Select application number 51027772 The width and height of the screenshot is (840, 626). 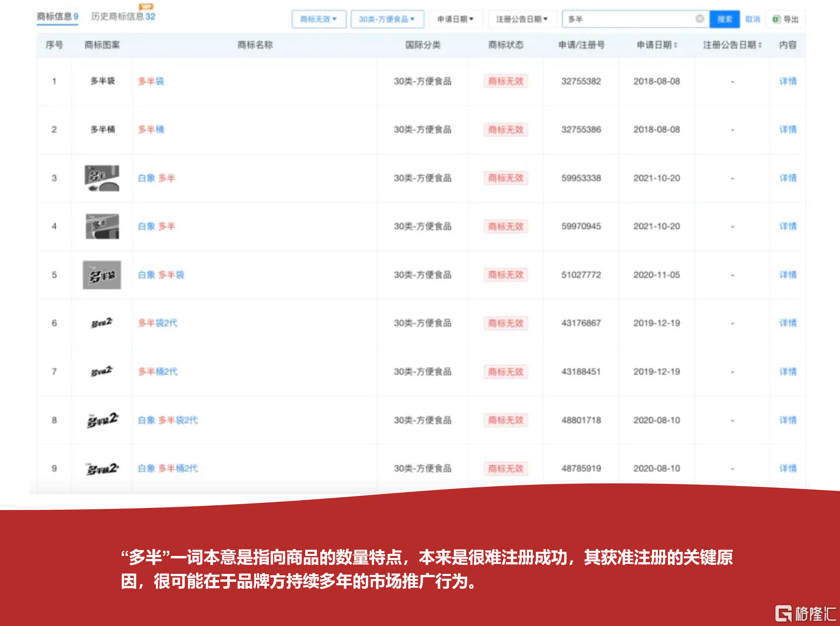(581, 275)
